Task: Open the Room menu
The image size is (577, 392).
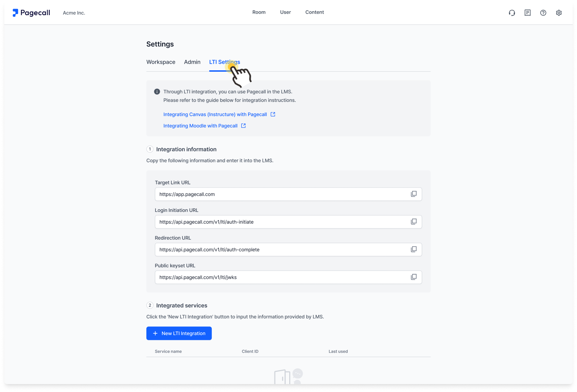Action: 259,12
